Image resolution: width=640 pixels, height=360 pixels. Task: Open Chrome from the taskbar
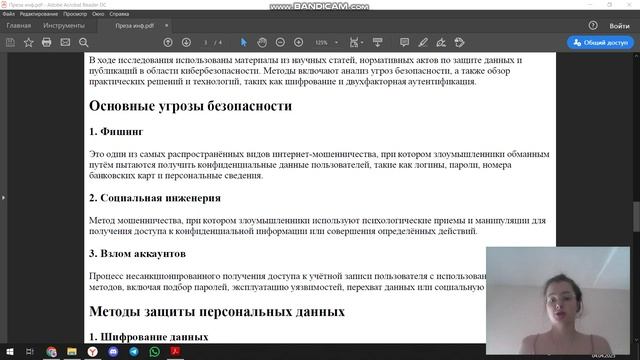51,351
